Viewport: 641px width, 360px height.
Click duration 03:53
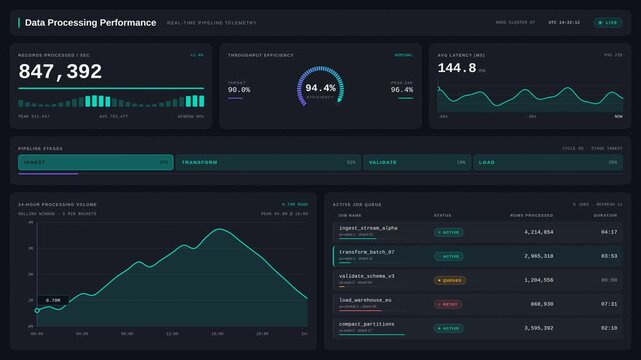coord(609,256)
